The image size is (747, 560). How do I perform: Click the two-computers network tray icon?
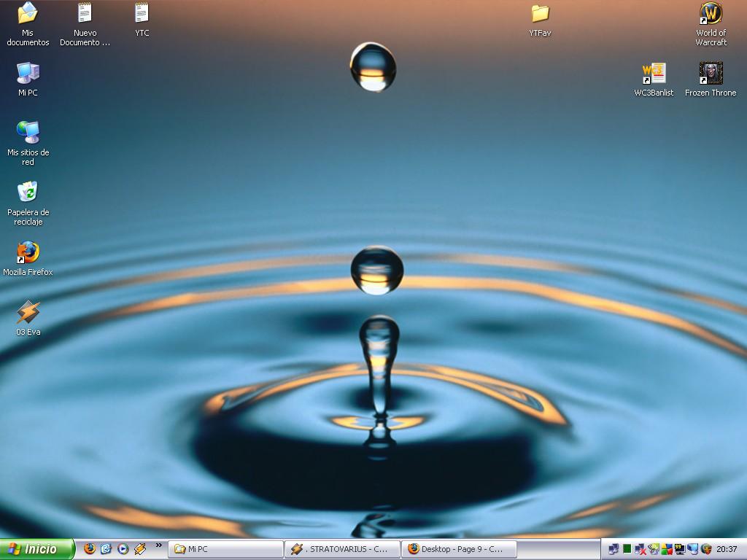coord(614,549)
